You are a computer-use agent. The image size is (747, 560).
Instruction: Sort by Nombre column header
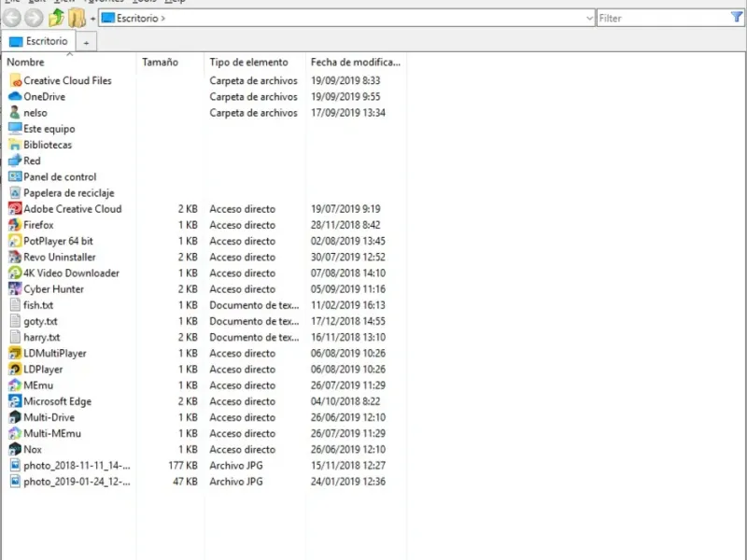tap(25, 63)
